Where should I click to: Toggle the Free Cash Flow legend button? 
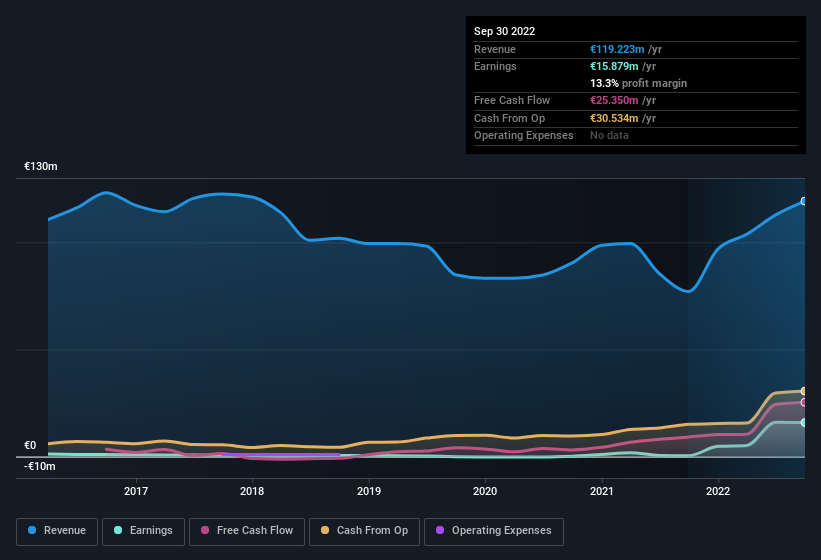(x=247, y=531)
